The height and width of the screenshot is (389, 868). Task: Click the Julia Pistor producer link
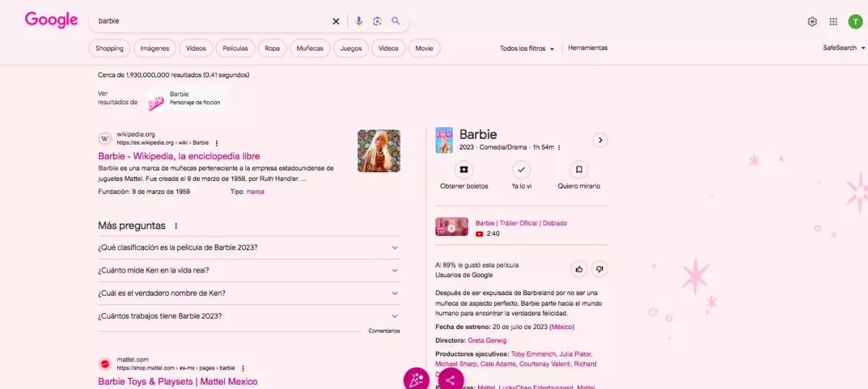575,354
